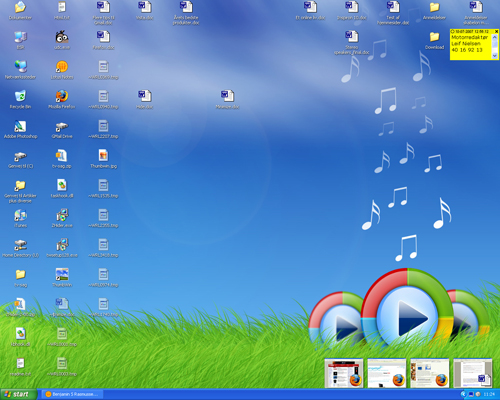Image resolution: width=500 pixels, height=400 pixels.
Task: Select the ~WRL1740.tmp temp file
Action: [x=103, y=304]
